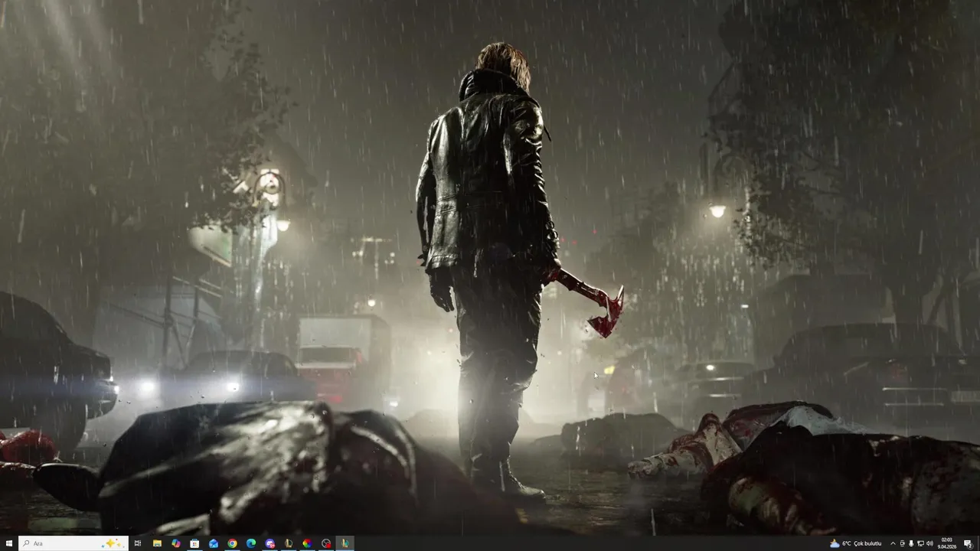Open File Explorer from the taskbar
This screenshot has height=551, width=980.
157,543
